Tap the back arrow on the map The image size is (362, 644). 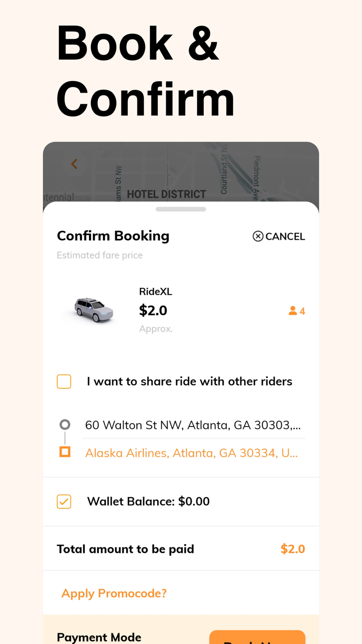74,164
